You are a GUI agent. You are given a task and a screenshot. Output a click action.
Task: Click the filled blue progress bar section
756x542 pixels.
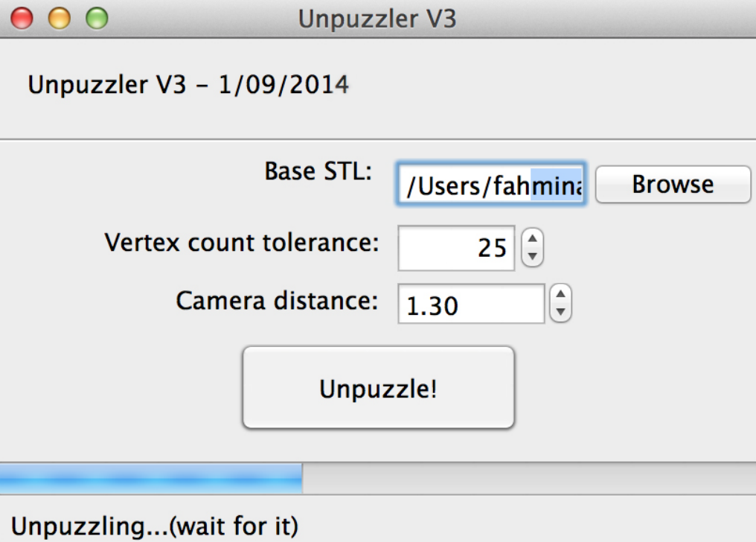coord(150,478)
